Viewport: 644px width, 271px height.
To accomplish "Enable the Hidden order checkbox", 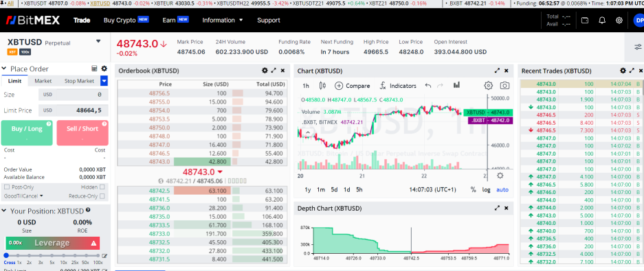I will 102,187.
